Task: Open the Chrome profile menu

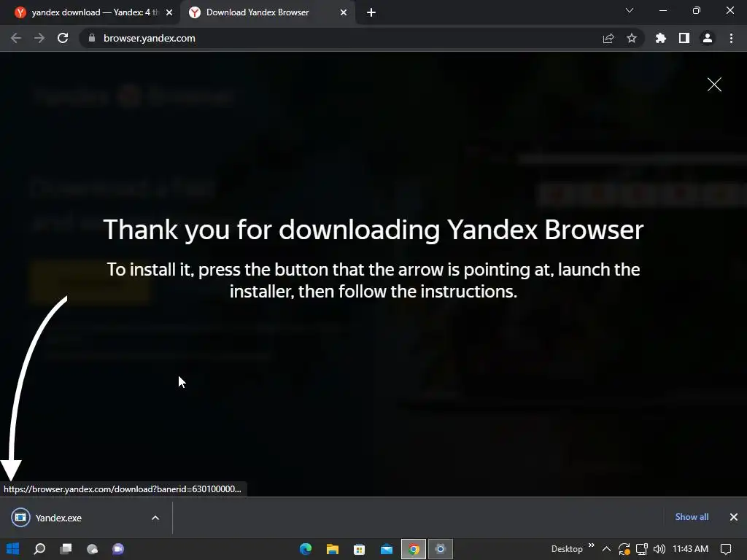Action: tap(708, 38)
